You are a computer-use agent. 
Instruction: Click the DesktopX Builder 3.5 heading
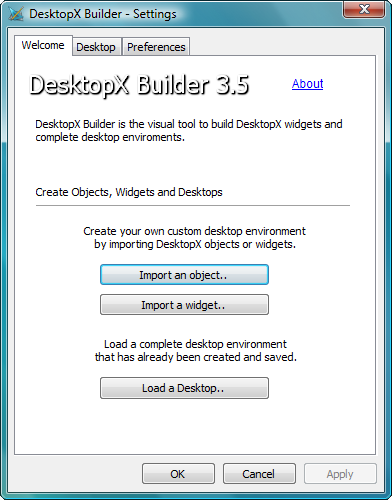139,85
